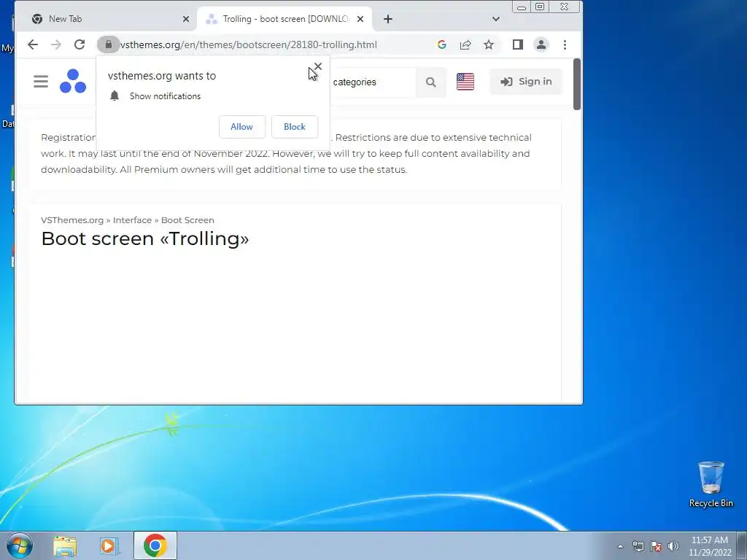Open Windows Explorer from the taskbar
The height and width of the screenshot is (560, 747).
point(65,545)
